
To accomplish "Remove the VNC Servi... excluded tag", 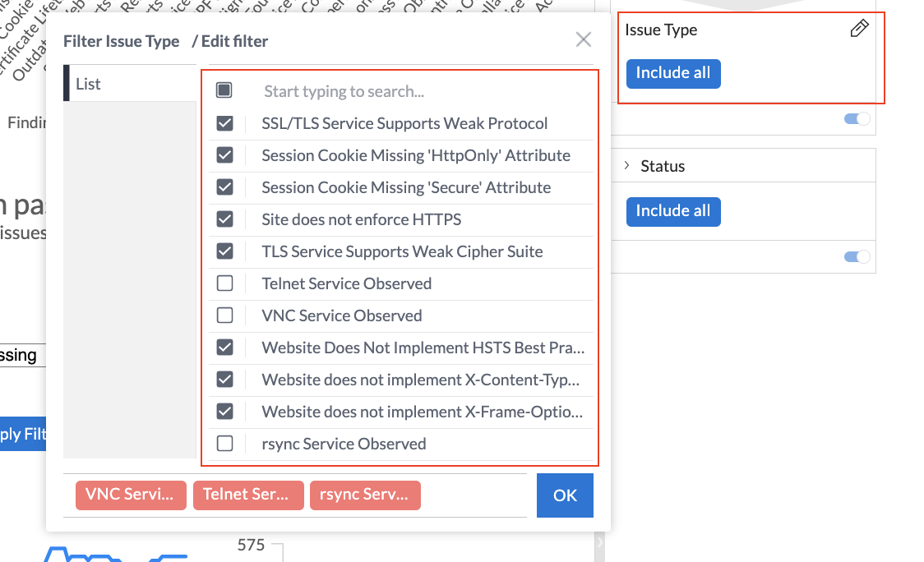I will click(131, 495).
